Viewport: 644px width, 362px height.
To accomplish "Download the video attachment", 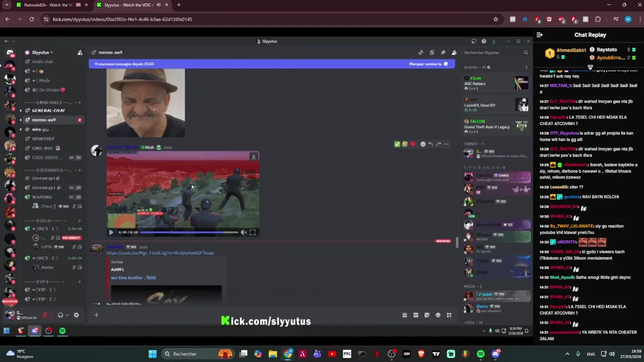I will 254,157.
